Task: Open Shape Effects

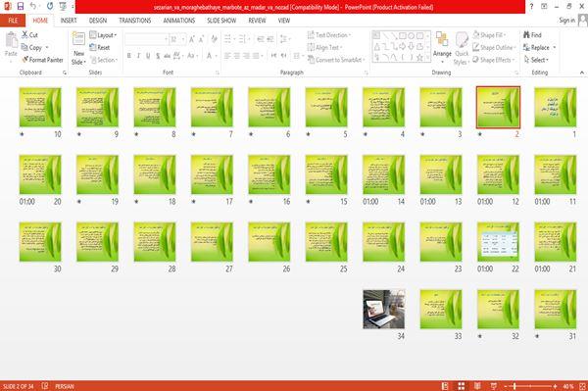Action: pos(493,60)
